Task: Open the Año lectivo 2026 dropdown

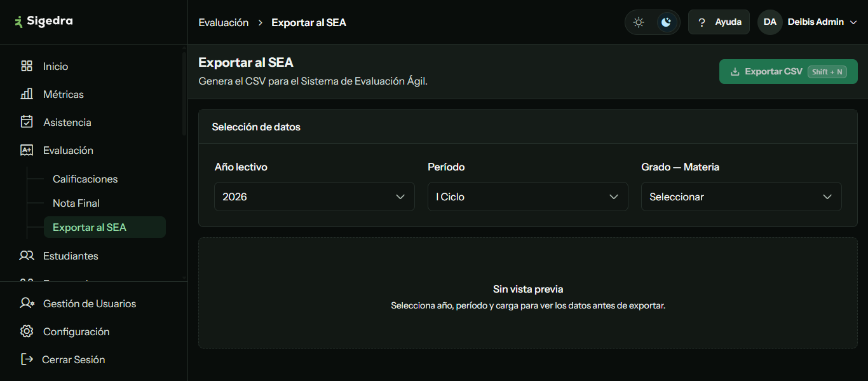Action: coord(315,197)
